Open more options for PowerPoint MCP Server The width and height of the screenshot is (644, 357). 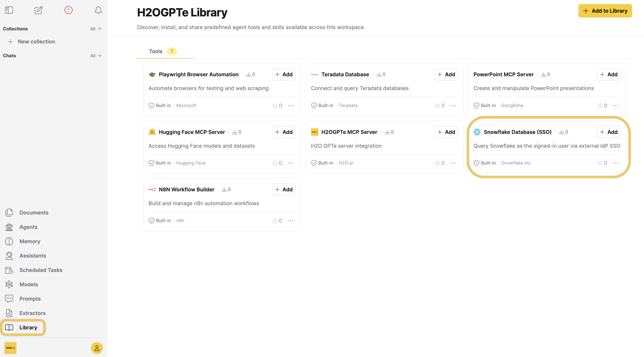click(x=615, y=106)
